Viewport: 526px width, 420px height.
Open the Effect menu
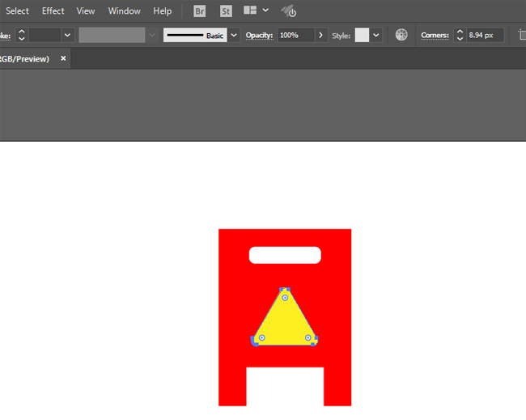(53, 11)
